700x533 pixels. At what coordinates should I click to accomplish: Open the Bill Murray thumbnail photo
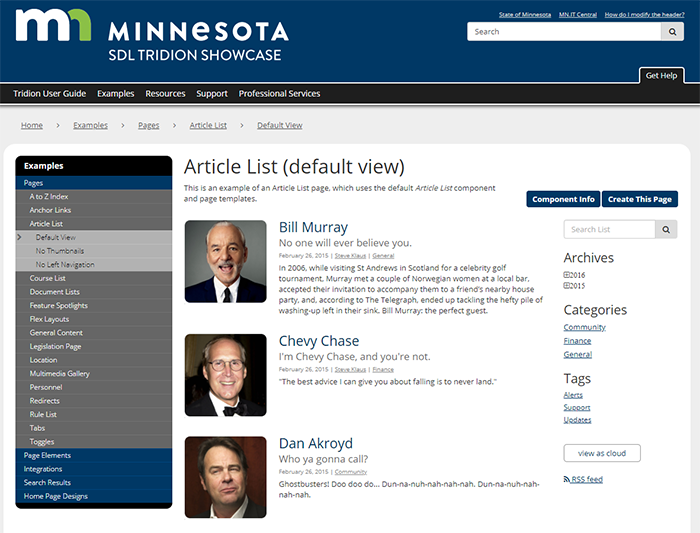225,261
